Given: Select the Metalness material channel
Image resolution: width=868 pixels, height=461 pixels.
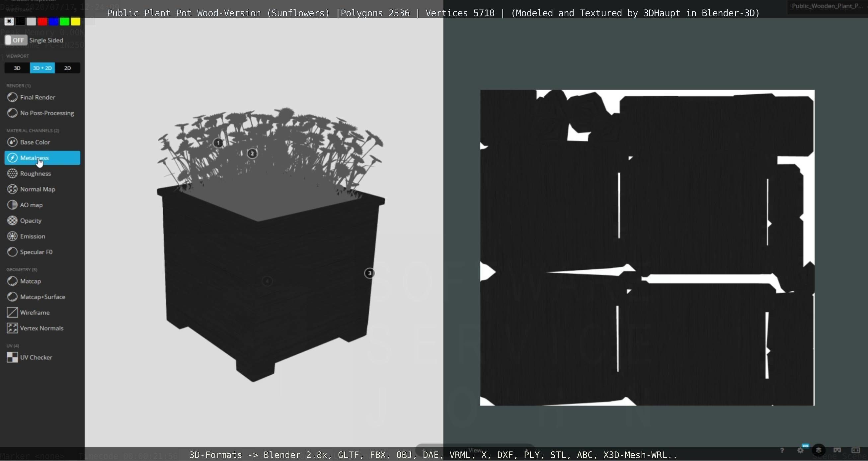Looking at the screenshot, I should [42, 158].
